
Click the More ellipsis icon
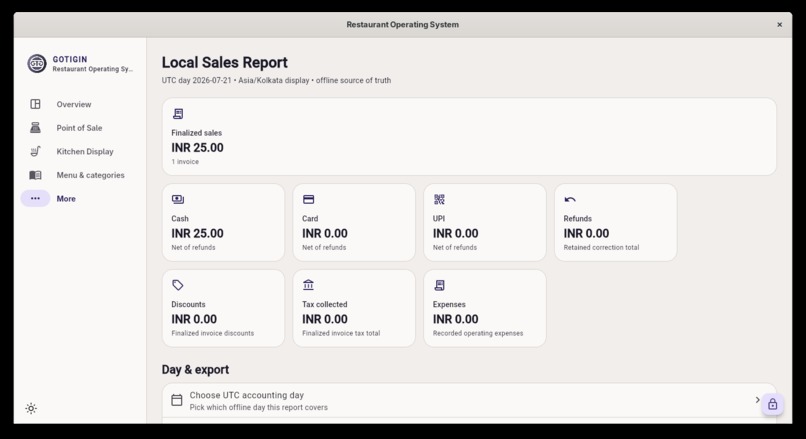(x=35, y=198)
